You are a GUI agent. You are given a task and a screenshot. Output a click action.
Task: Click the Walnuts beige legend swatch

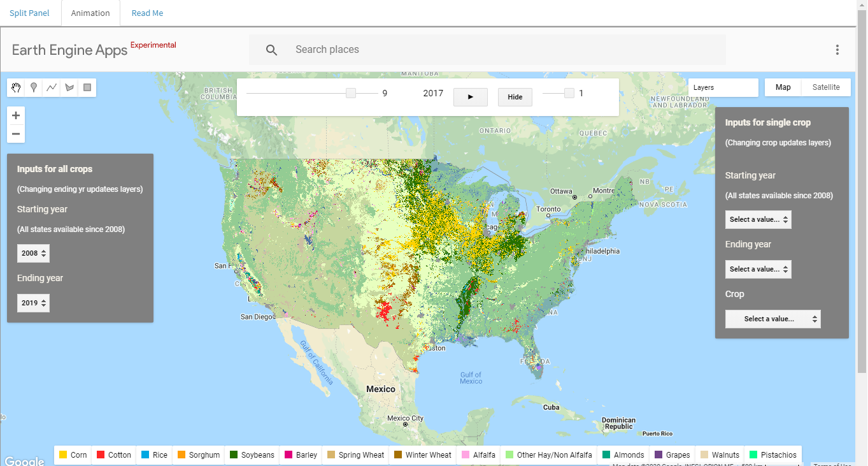click(x=704, y=455)
